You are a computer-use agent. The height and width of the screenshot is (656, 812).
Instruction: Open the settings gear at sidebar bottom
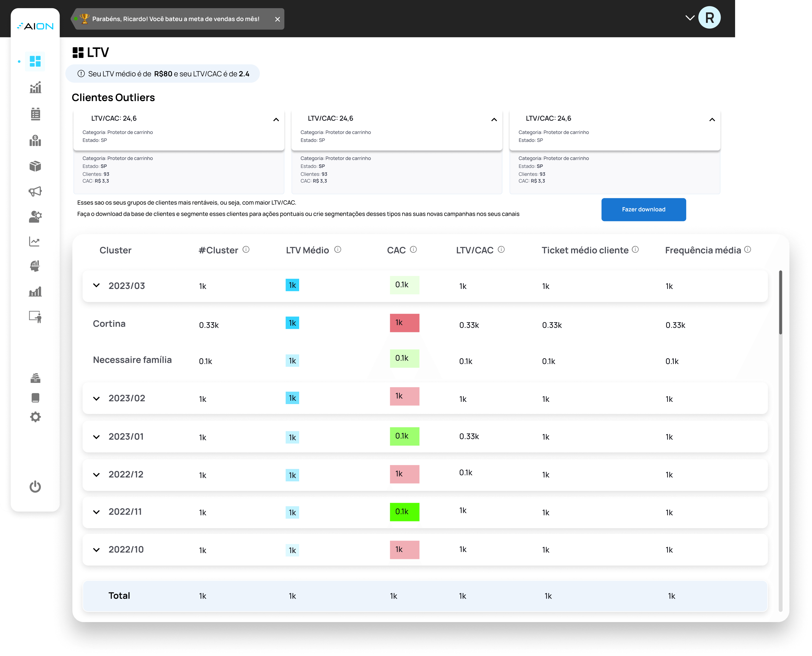click(x=35, y=417)
